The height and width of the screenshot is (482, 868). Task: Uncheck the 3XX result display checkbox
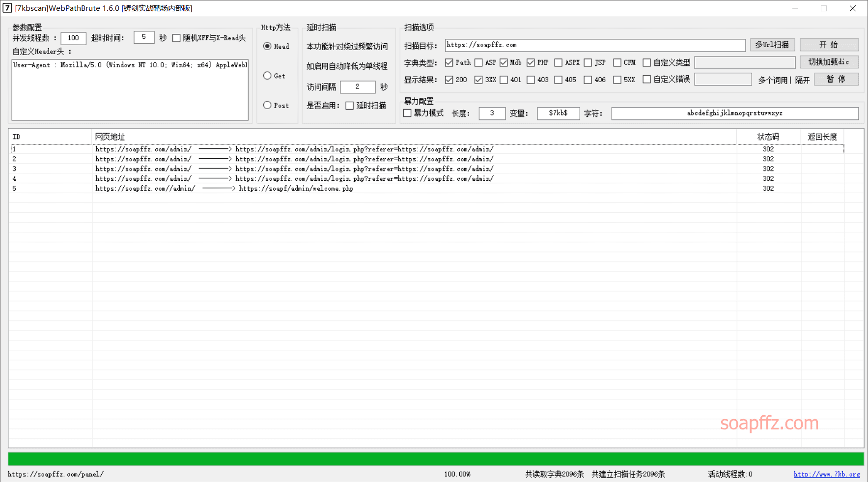pyautogui.click(x=478, y=80)
